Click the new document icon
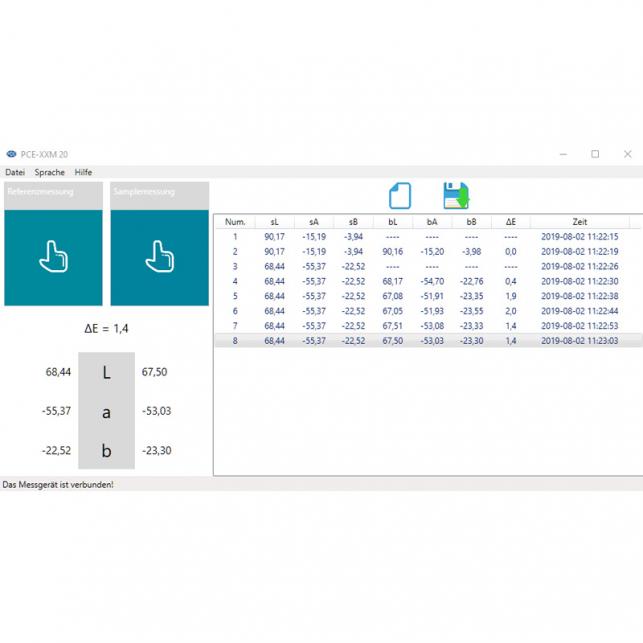643x643 pixels. pyautogui.click(x=400, y=196)
